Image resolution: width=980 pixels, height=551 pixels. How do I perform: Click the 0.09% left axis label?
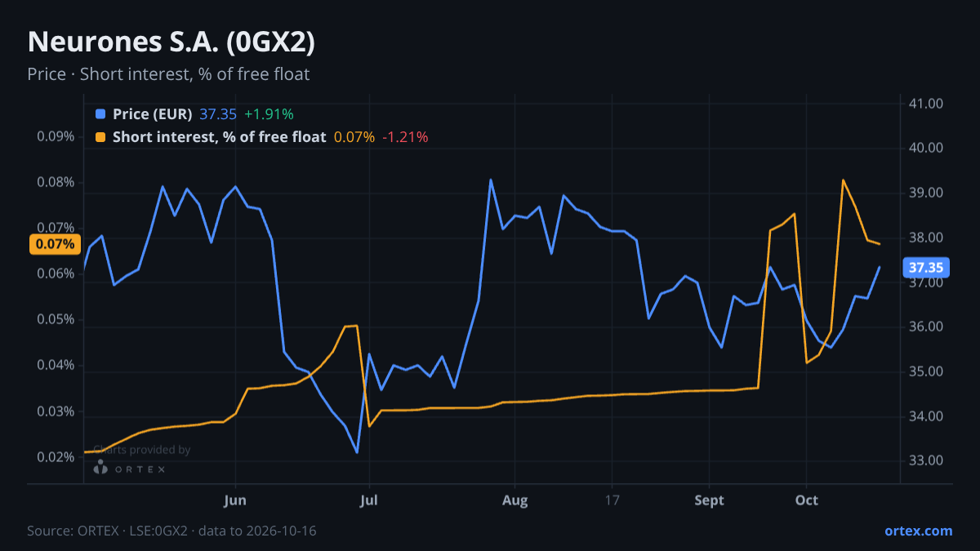coord(56,136)
